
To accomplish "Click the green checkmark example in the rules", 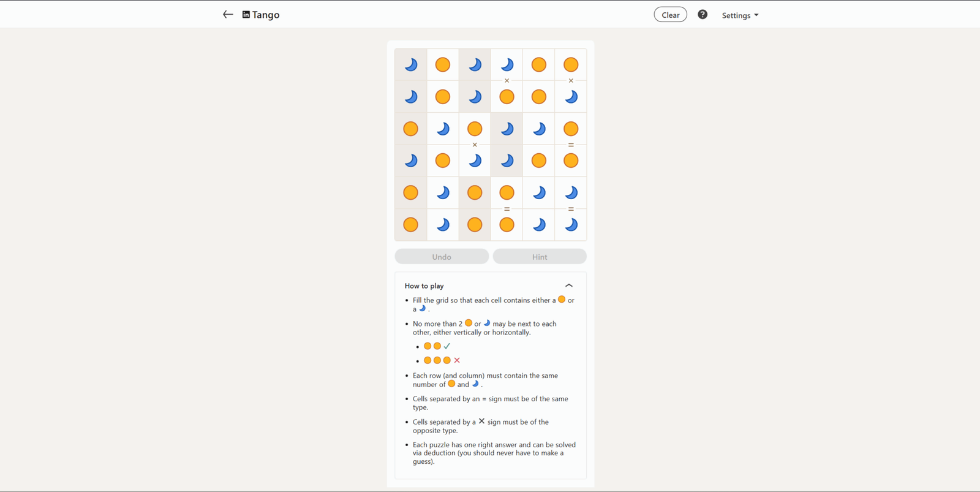I will tap(447, 346).
